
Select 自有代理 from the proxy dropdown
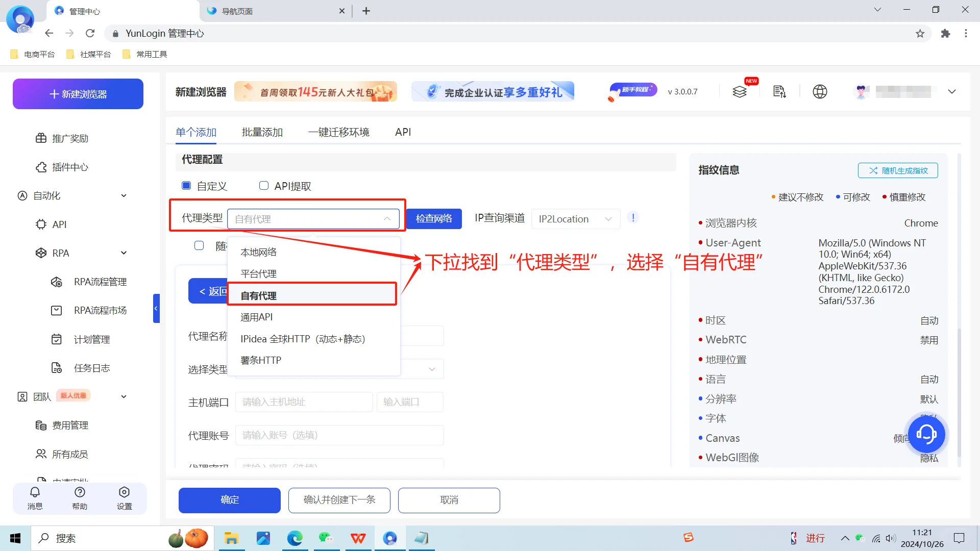(x=258, y=295)
